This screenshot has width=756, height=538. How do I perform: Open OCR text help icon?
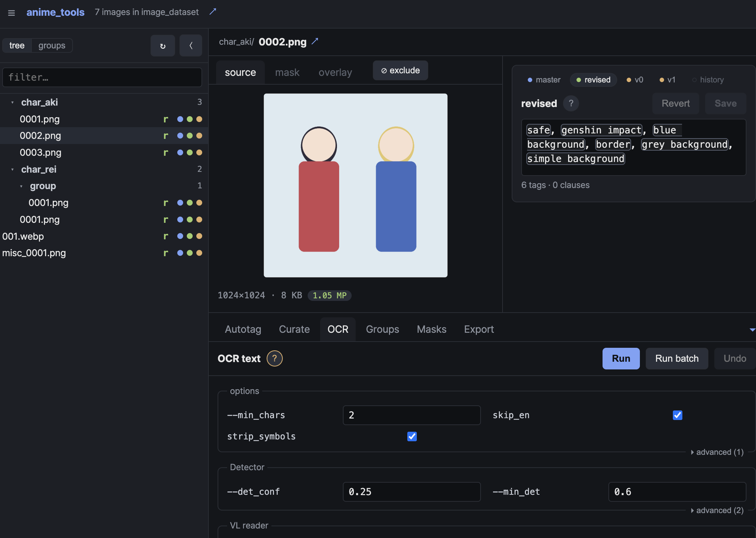point(274,358)
